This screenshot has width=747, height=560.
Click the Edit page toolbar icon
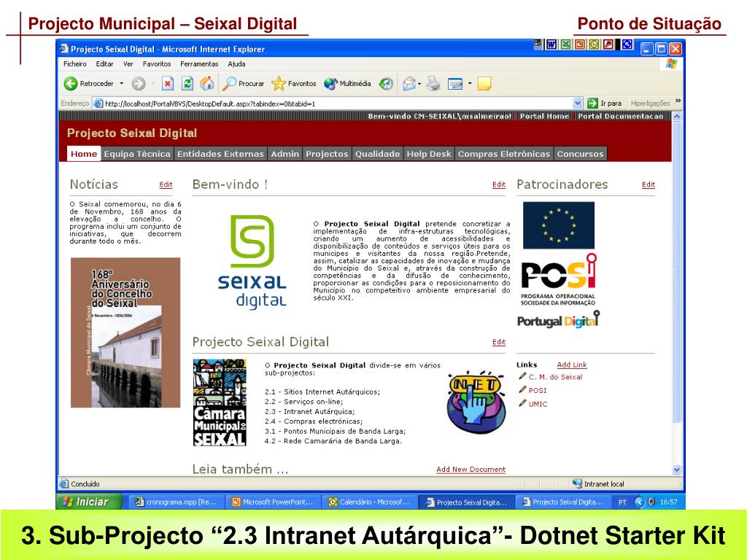(455, 84)
